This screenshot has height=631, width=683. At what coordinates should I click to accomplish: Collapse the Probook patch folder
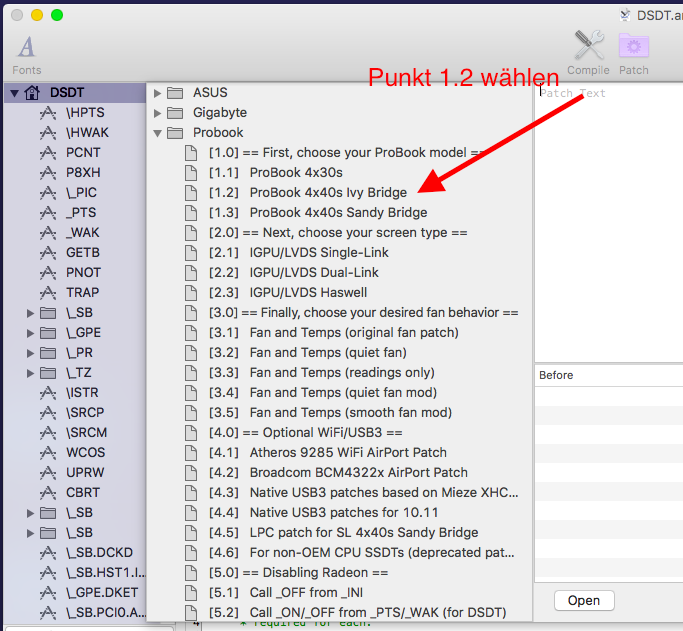click(x=158, y=133)
